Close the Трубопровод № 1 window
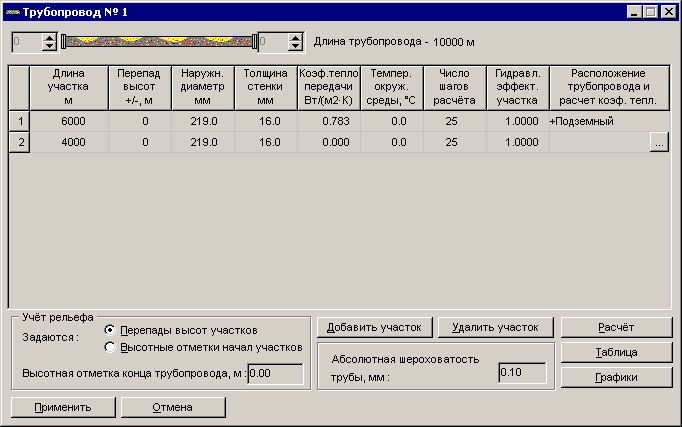Image resolution: width=682 pixels, height=427 pixels. (669, 12)
